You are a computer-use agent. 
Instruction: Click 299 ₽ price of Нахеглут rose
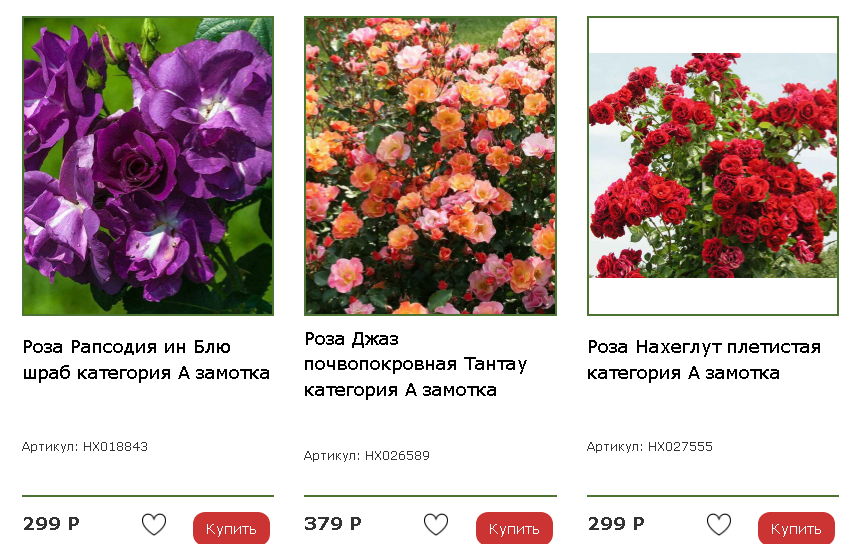[x=616, y=524]
